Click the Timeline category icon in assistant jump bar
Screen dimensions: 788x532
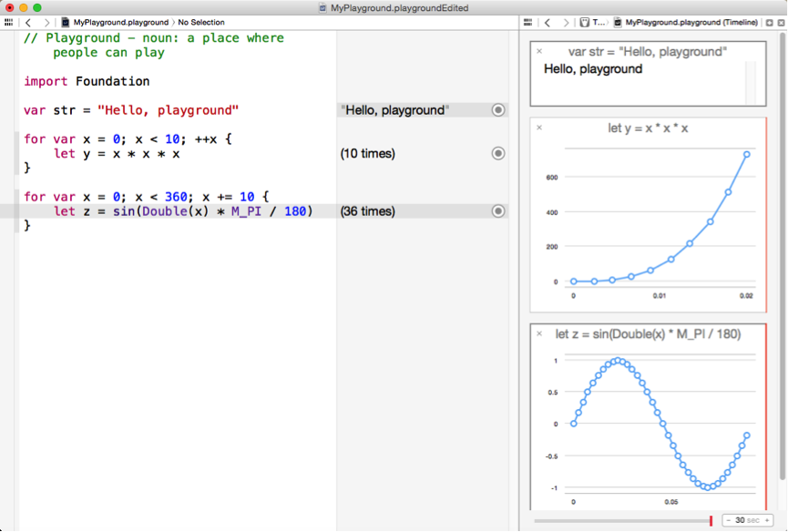pyautogui.click(x=585, y=22)
